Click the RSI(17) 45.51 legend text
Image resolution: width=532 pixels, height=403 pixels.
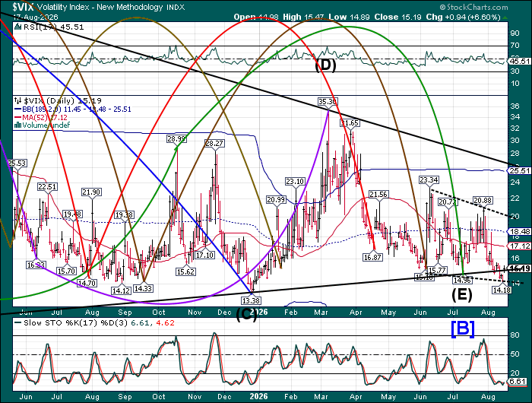pos(54,27)
